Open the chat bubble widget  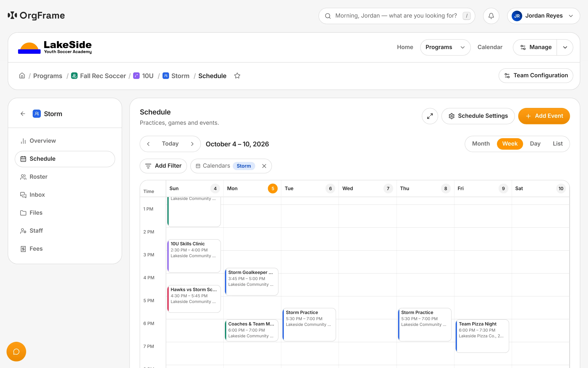[16, 351]
